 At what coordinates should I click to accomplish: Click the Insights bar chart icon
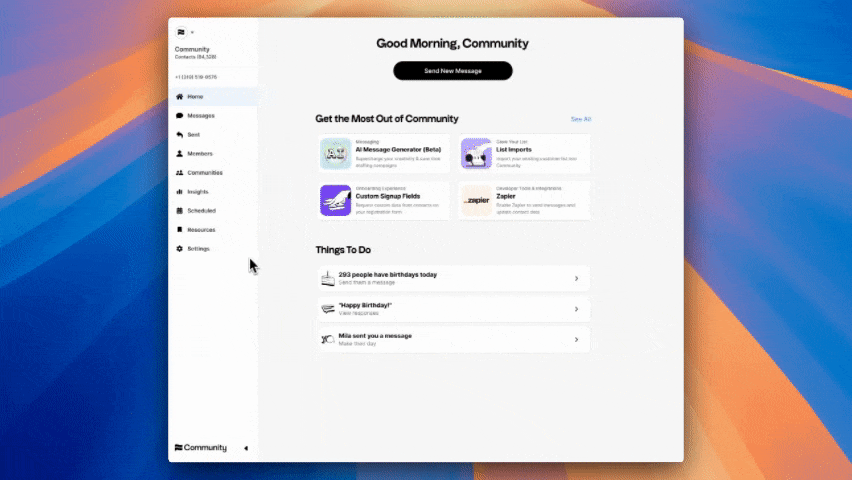(179, 192)
